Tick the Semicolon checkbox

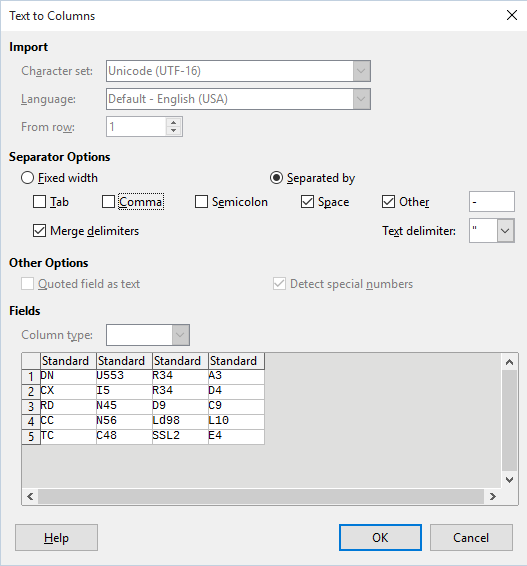pos(201,201)
